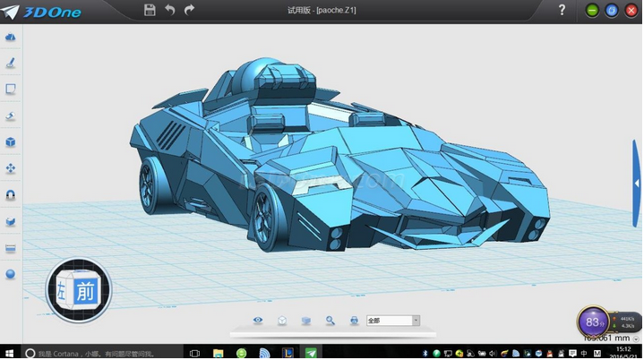Screen dimensions: 644x360
Task: Open the 3DOne logo main menu
Action: 36,10
